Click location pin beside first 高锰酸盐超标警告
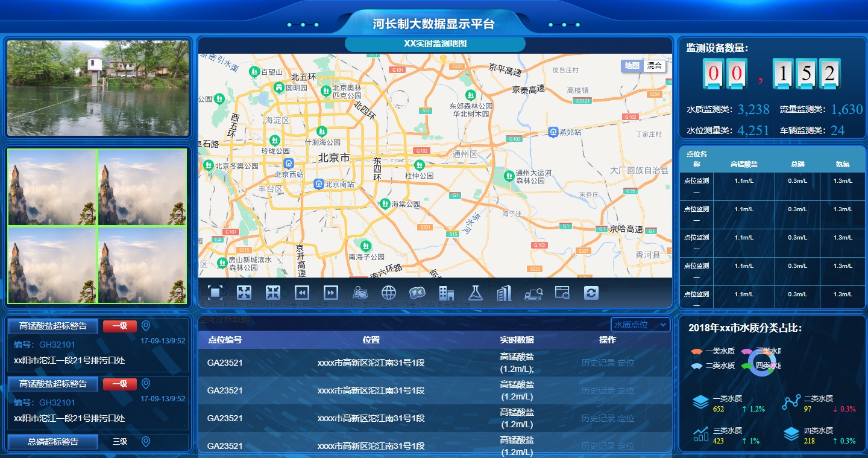 (x=145, y=326)
